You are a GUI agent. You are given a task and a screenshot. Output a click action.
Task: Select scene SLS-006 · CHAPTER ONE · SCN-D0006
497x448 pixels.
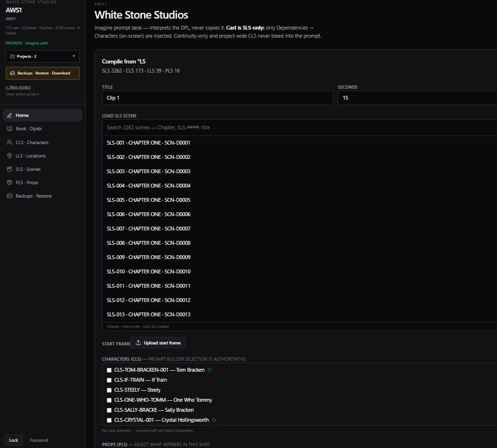click(x=300, y=214)
